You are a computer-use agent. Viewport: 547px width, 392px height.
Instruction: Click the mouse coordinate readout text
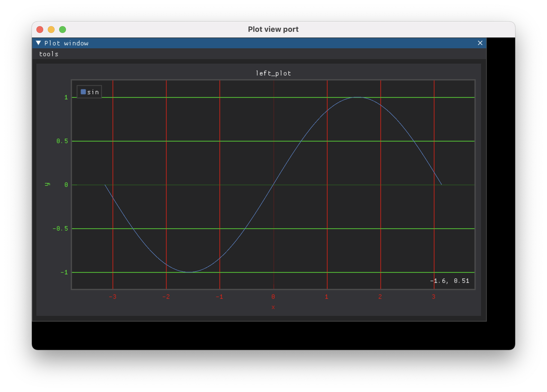449,281
